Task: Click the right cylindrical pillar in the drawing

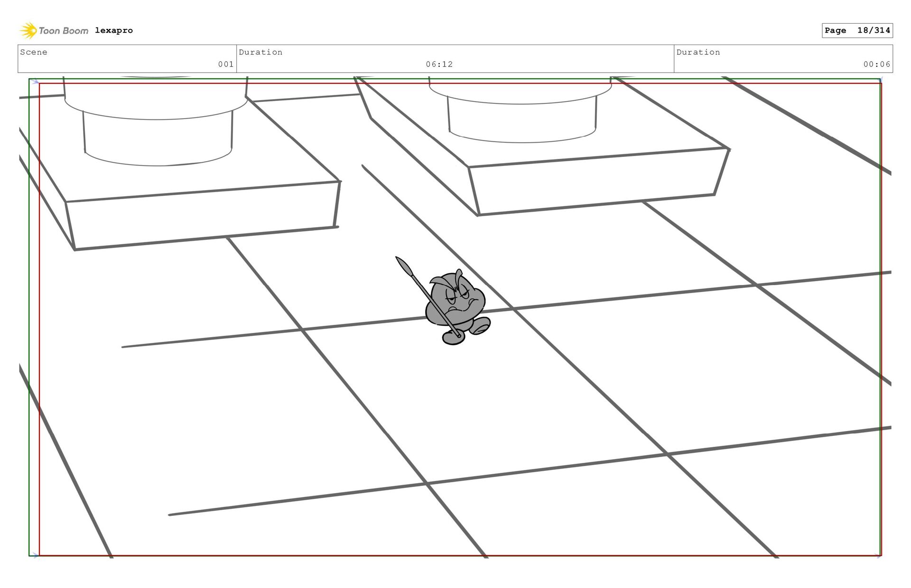Action: (521, 110)
